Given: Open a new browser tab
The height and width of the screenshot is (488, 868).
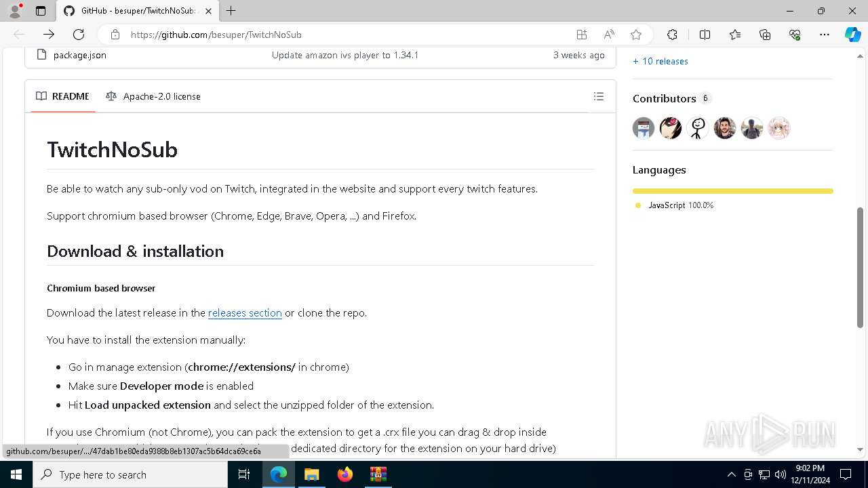Looking at the screenshot, I should [231, 11].
